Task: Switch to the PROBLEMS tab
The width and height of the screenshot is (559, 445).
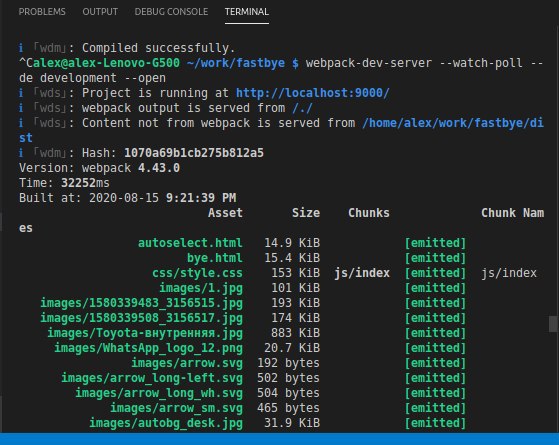Action: [x=42, y=12]
